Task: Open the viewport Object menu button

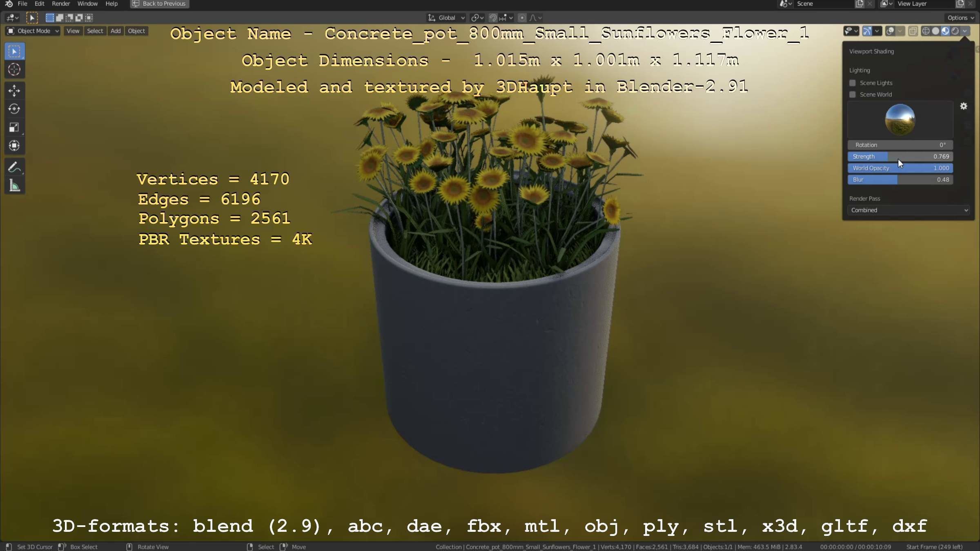Action: pos(136,31)
